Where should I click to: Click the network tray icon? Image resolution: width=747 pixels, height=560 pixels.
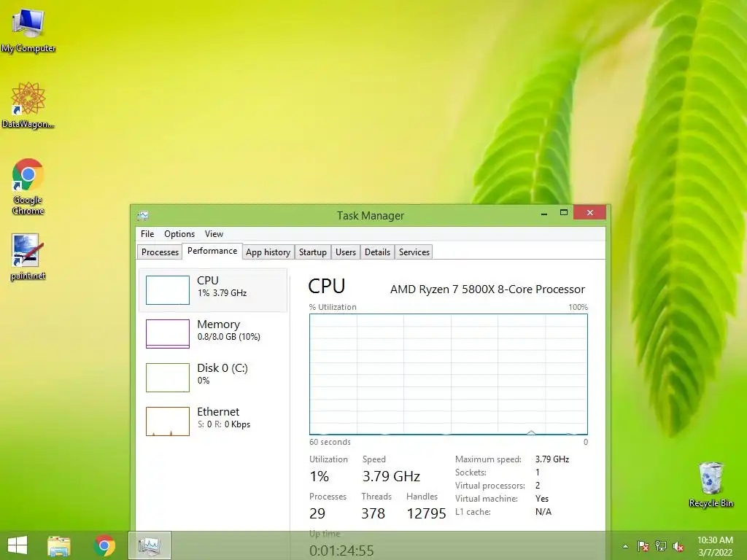[661, 546]
